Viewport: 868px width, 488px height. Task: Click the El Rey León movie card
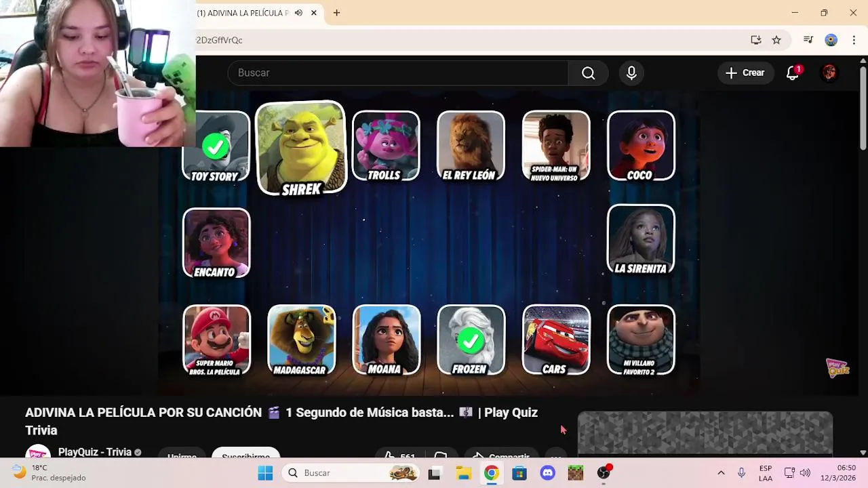471,146
